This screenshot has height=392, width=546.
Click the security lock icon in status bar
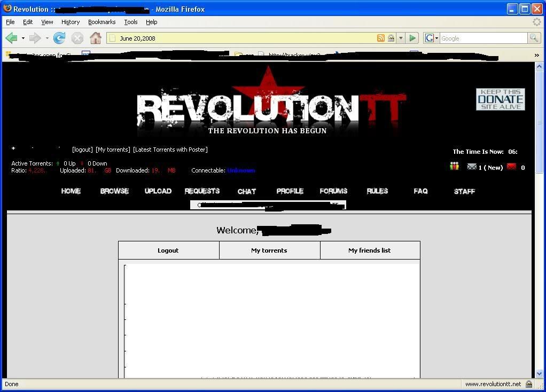(528, 384)
